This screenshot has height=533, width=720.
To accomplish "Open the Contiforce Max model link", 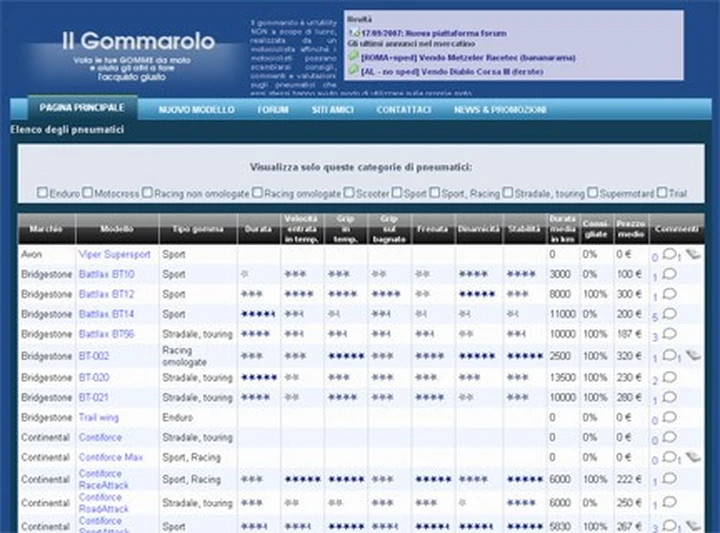I will (111, 457).
